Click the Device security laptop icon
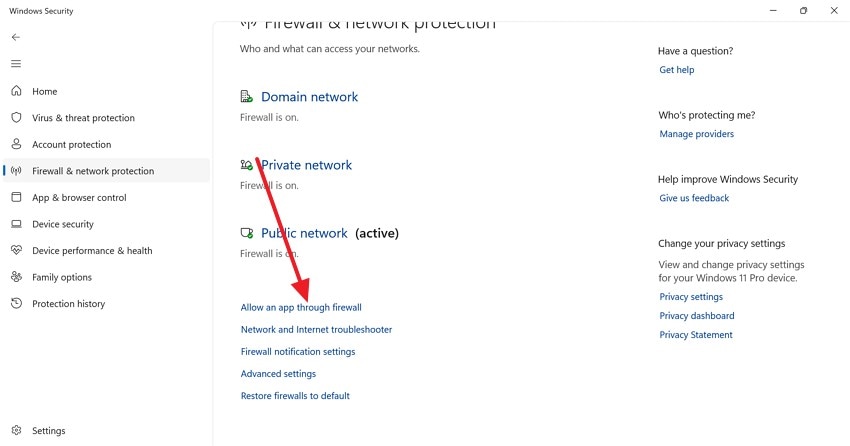The height and width of the screenshot is (446, 850). click(x=16, y=224)
